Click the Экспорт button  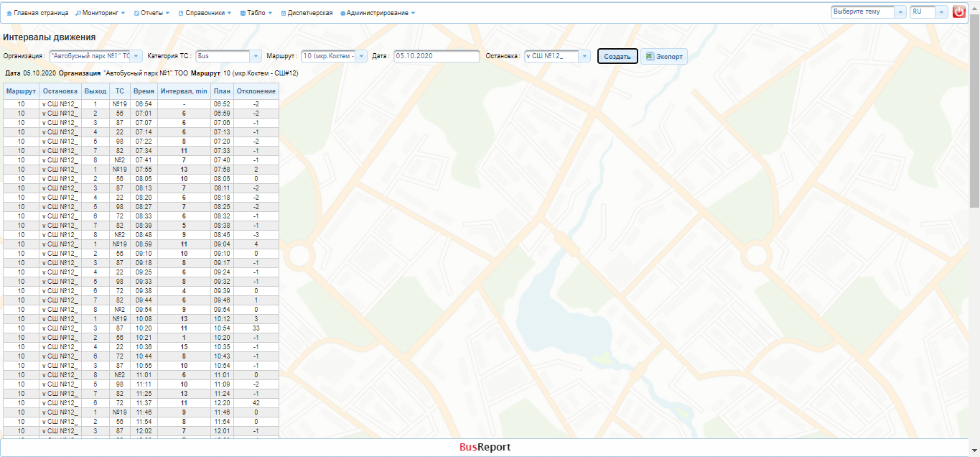(664, 57)
